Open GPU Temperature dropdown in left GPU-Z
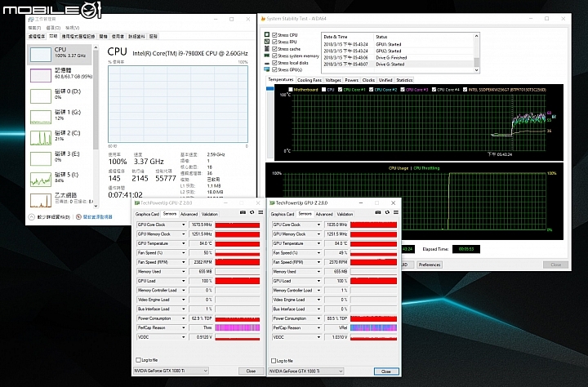 pos(184,243)
